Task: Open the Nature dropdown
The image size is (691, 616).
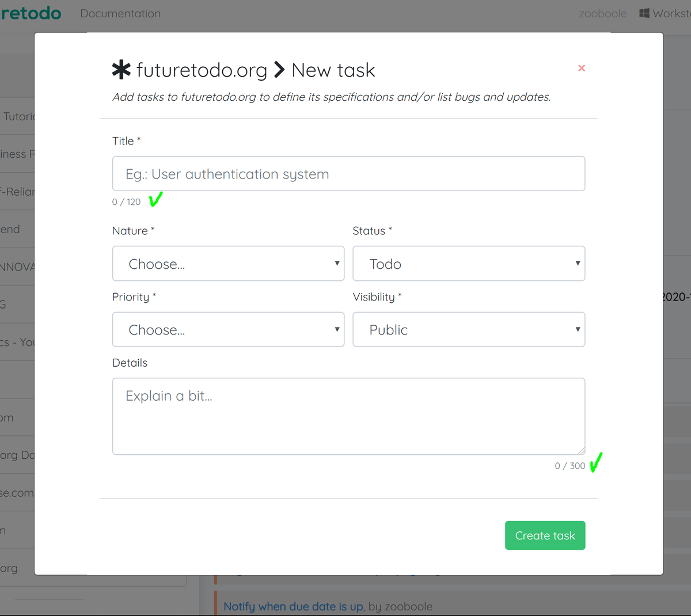Action: pos(228,264)
